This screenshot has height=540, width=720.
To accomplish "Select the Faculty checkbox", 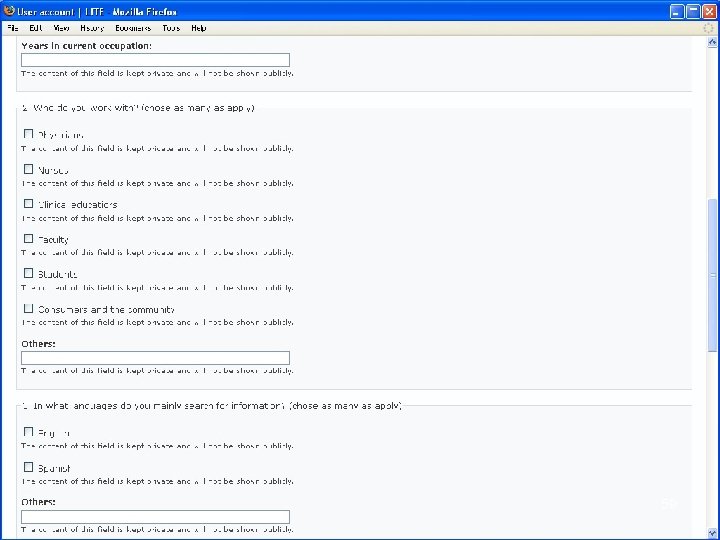I will (28, 238).
